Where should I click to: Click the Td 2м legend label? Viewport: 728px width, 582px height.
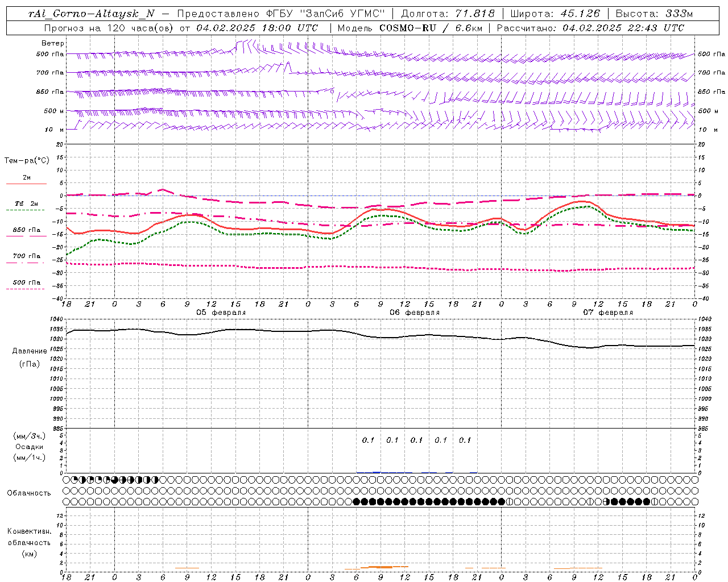tap(27, 203)
